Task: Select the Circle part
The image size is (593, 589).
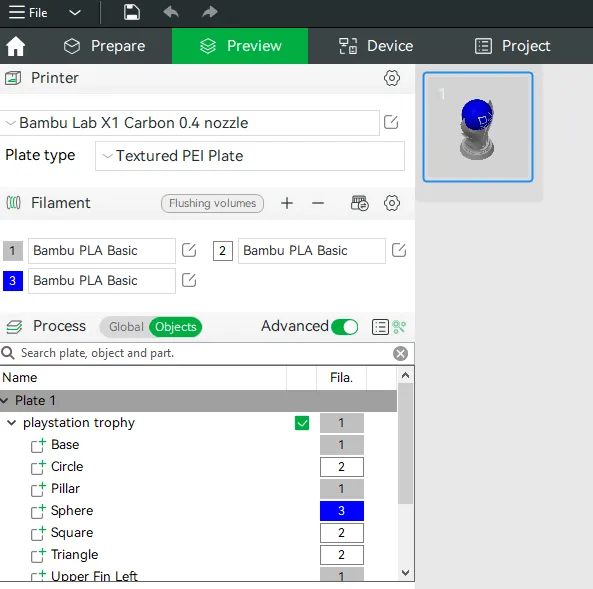Action: tap(67, 467)
